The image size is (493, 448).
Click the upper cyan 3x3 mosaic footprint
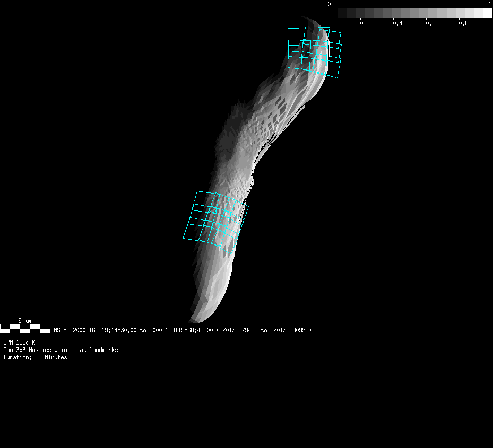314,51
